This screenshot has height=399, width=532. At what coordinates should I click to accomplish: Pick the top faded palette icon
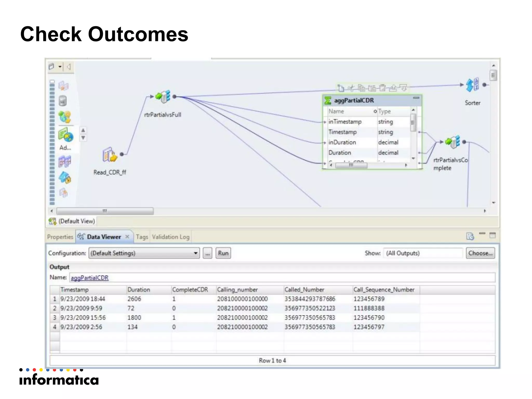click(x=63, y=85)
